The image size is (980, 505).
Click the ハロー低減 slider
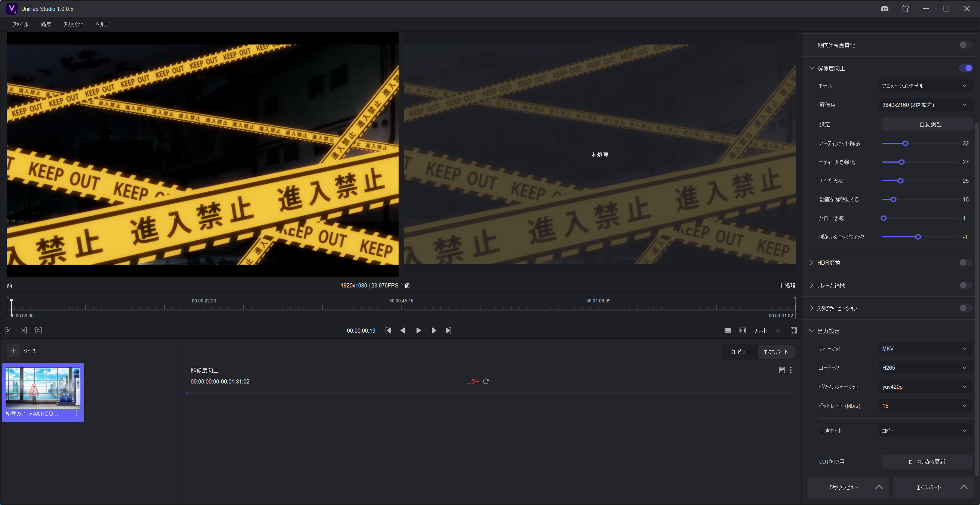[x=920, y=218]
